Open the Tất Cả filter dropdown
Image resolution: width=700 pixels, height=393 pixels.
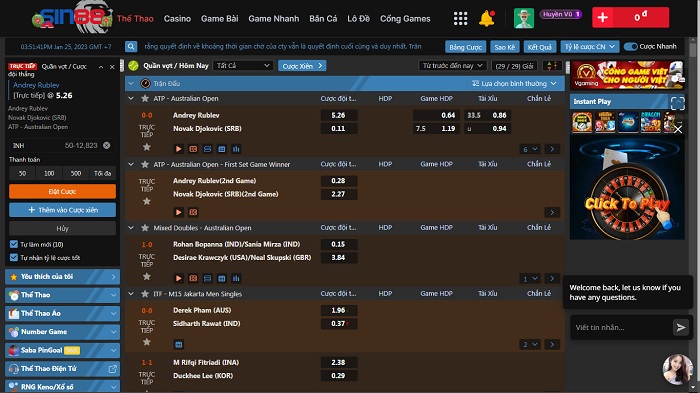243,66
